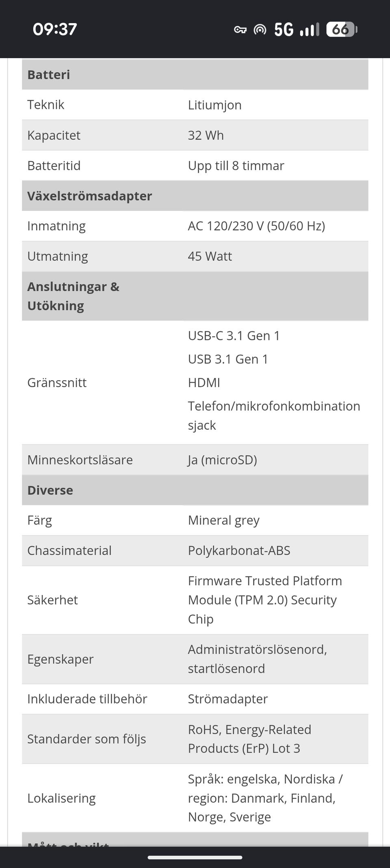Tap the battery level indicator showing 66

tap(342, 29)
